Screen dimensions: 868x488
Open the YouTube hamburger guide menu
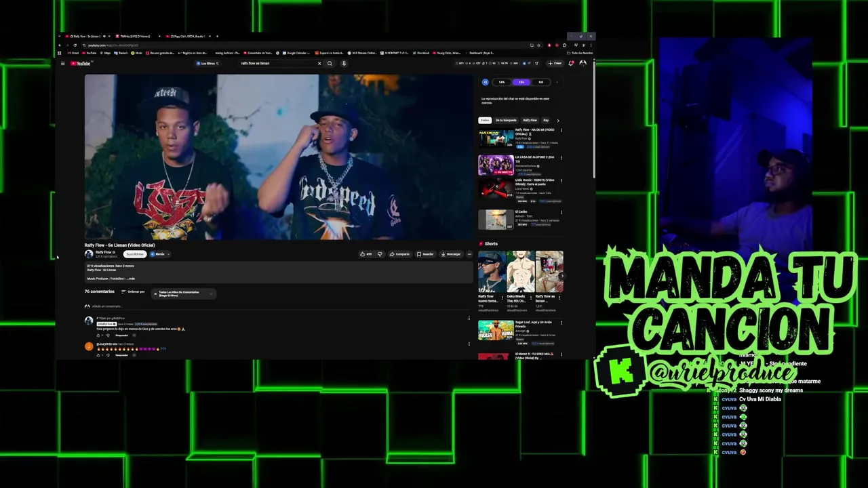62,64
